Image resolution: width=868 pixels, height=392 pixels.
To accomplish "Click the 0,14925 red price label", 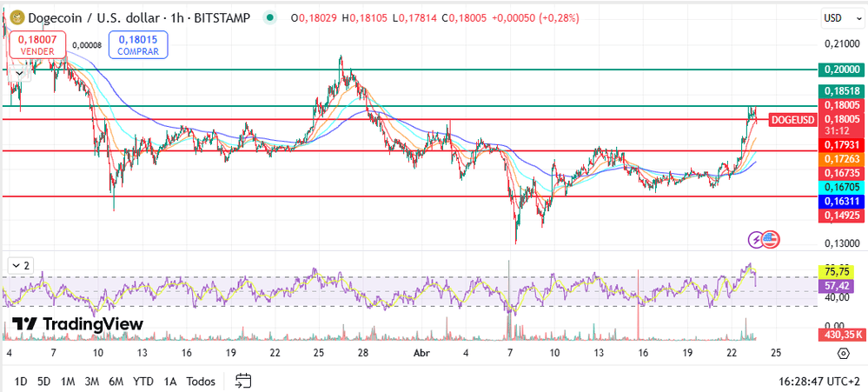I will click(841, 216).
